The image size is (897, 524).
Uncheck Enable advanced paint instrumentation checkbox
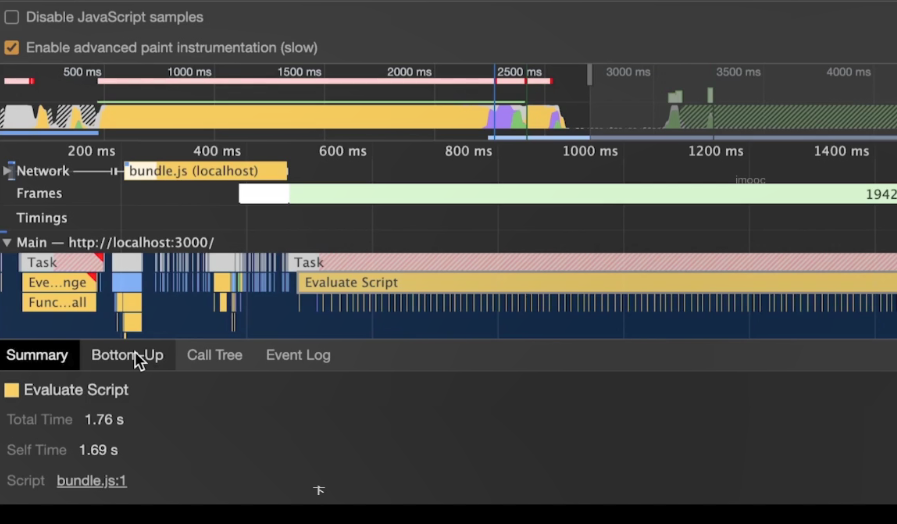click(x=11, y=47)
